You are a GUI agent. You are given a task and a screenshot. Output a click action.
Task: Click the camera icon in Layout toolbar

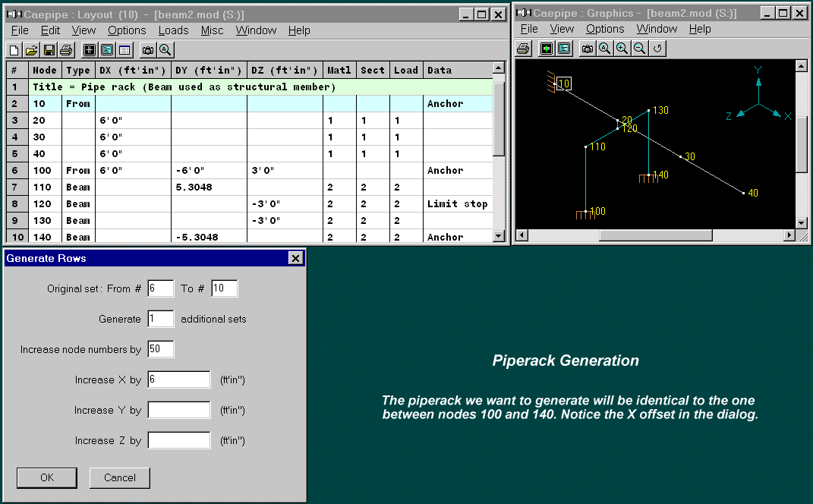coord(148,50)
